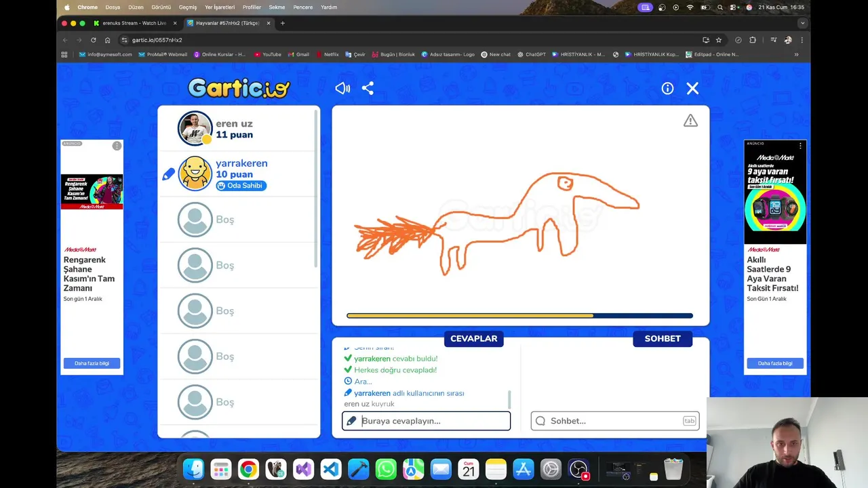This screenshot has height=488, width=868.
Task: Open Netflix bookmark
Action: pyautogui.click(x=328, y=54)
